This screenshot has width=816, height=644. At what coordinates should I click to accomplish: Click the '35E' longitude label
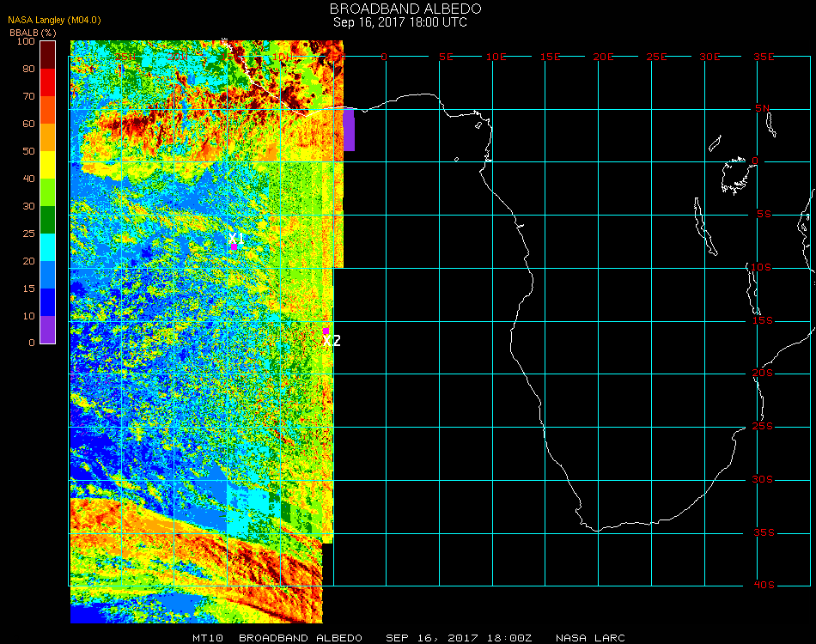(764, 57)
